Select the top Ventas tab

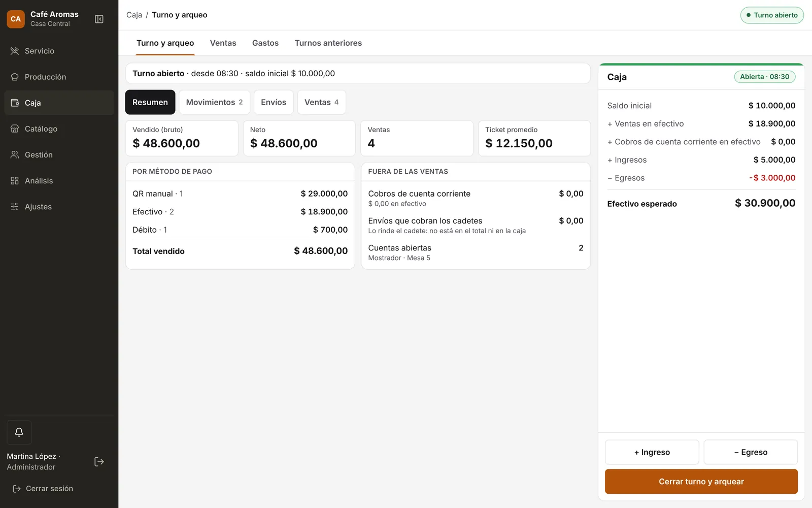tap(223, 43)
